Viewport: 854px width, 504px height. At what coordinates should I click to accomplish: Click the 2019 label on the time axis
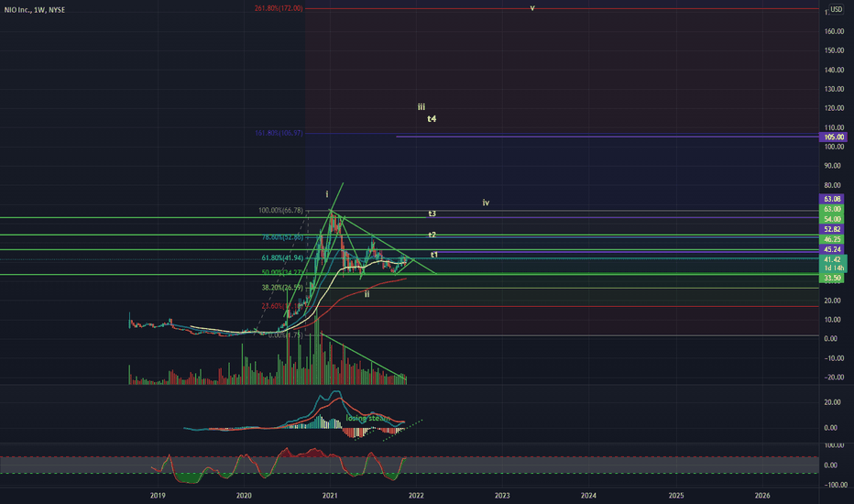158,495
